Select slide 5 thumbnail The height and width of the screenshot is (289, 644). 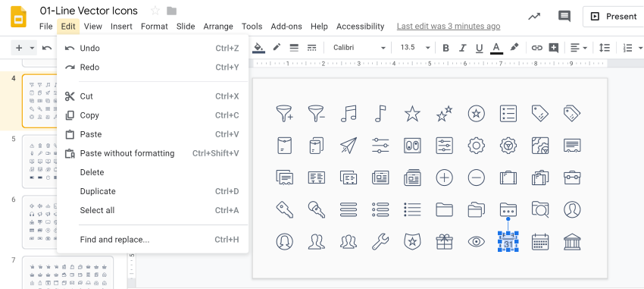pos(40,161)
